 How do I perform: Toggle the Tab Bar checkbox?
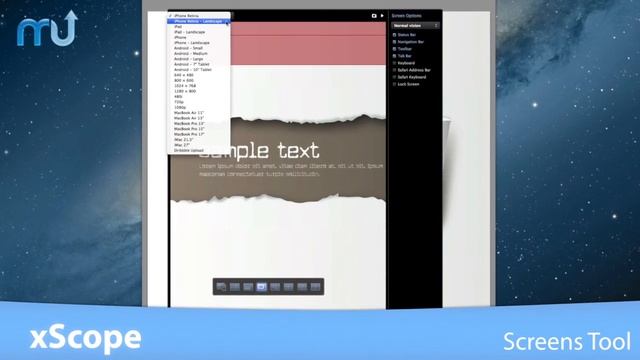[x=394, y=56]
